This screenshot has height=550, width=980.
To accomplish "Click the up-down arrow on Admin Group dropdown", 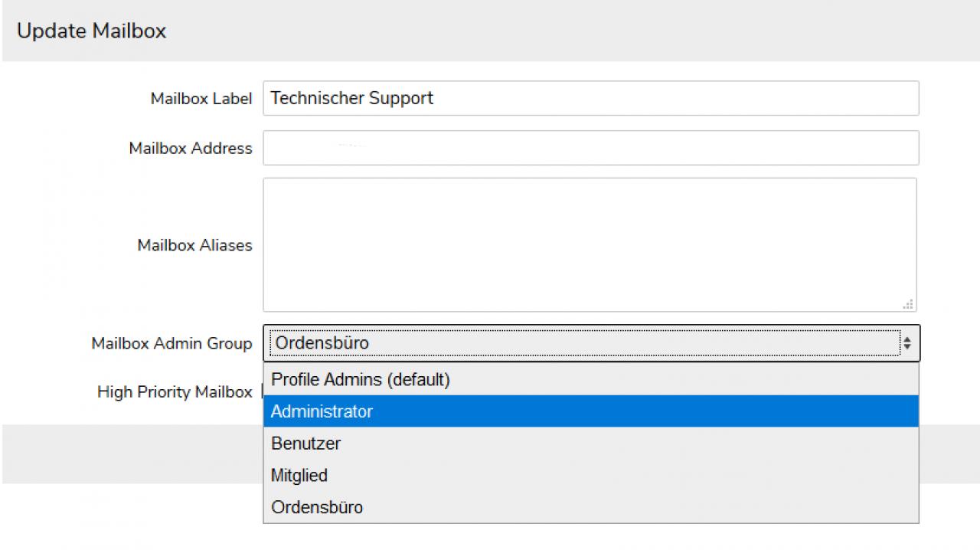I will point(907,343).
